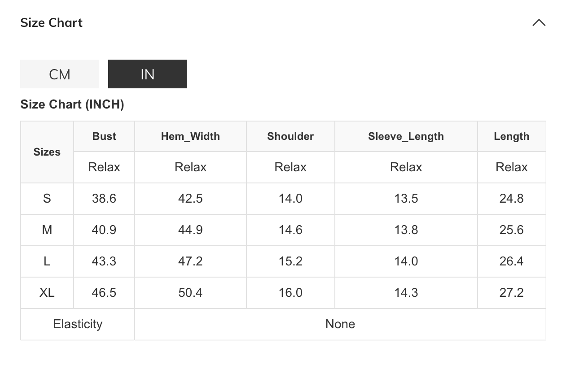588x365 pixels.
Task: Click the Size Chart (INCH) heading
Action: click(72, 104)
